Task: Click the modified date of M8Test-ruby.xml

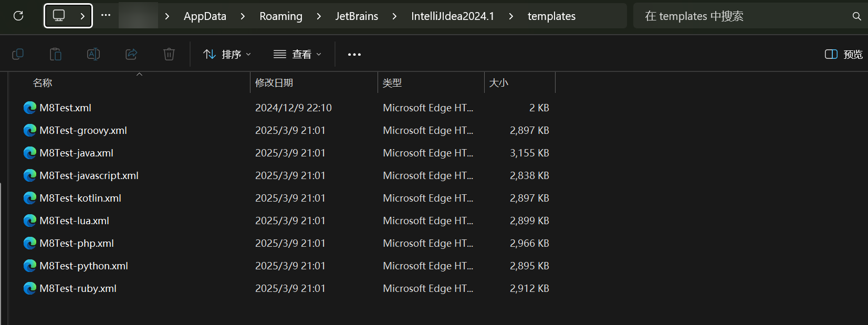Action: [x=290, y=288]
